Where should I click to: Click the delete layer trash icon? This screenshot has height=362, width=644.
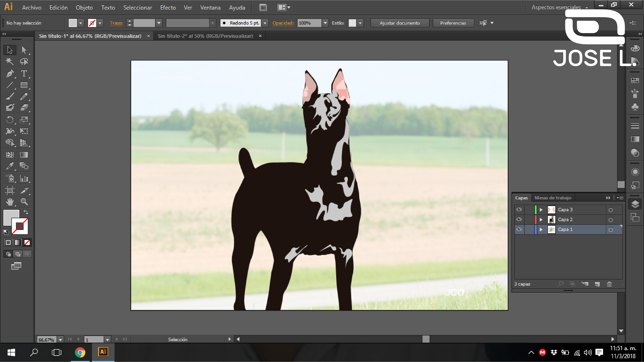(609, 284)
